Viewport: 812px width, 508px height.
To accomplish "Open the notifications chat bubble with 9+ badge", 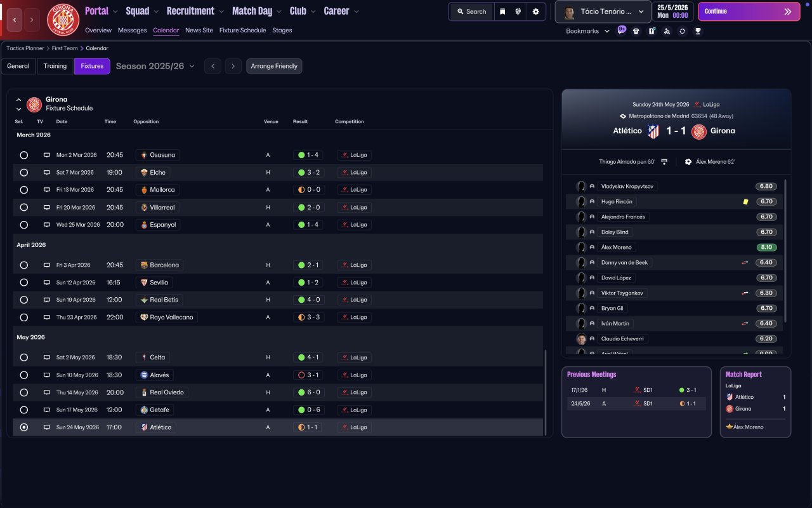I will coord(622,30).
